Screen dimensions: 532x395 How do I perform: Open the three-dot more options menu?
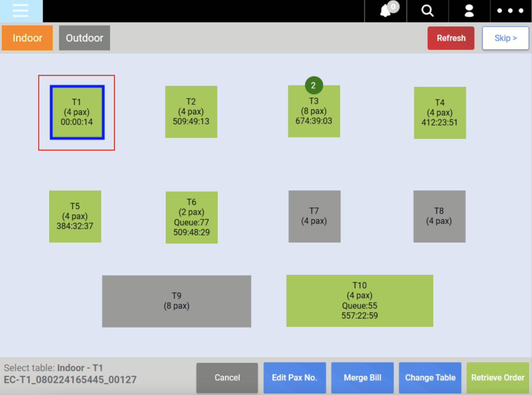[510, 11]
